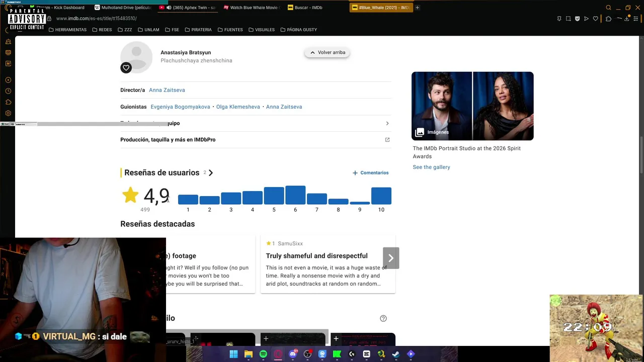
Task: Open Opera sidebar history clock icon
Action: 8,91
